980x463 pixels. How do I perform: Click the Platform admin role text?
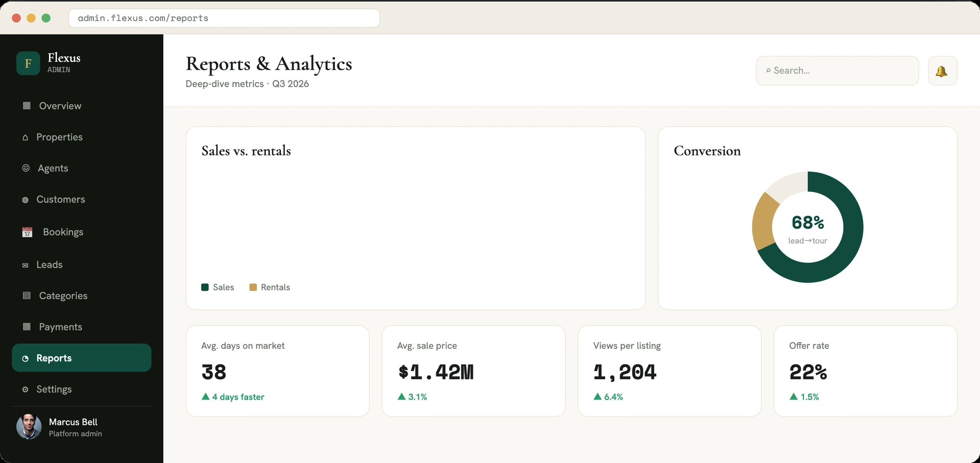[x=76, y=434]
